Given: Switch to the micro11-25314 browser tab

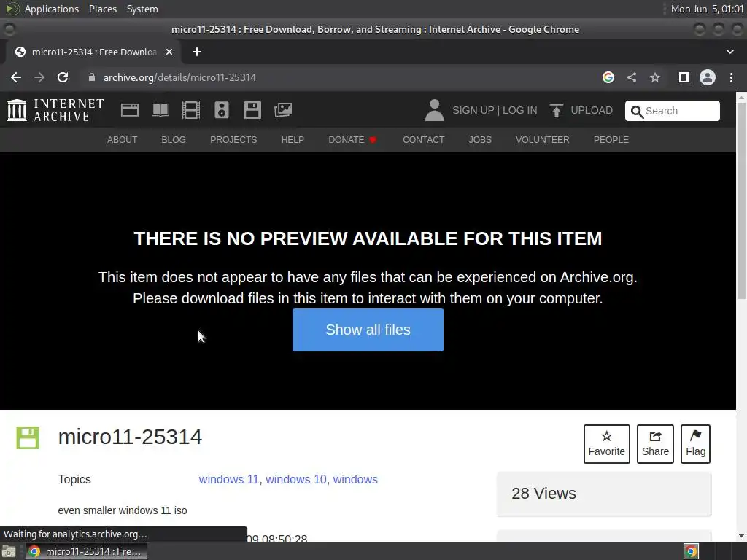Looking at the screenshot, I should [94, 52].
